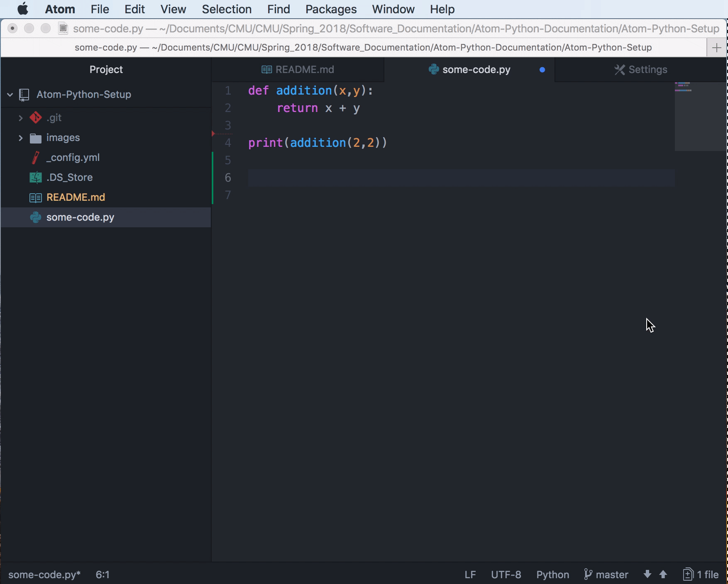Open the Apple menu

pos(23,9)
